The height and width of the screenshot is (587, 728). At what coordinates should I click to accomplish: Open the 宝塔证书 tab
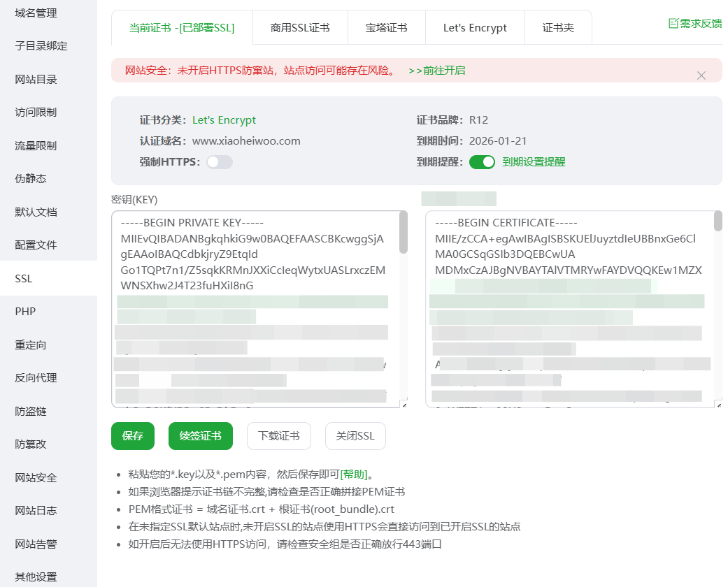[387, 27]
